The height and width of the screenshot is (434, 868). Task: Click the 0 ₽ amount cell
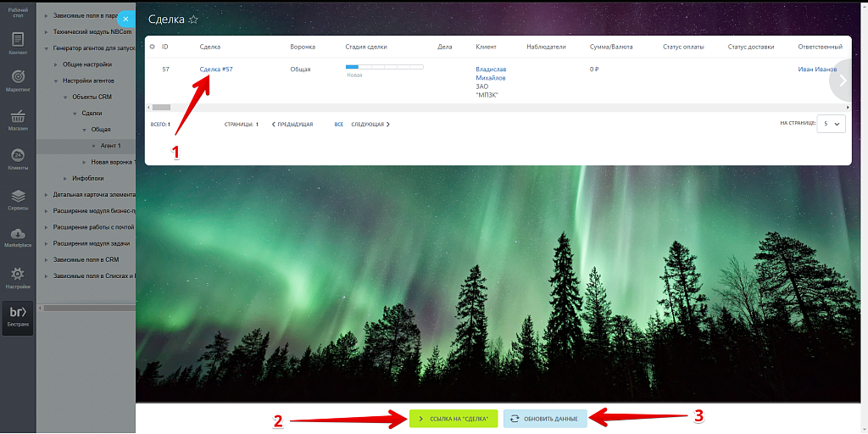tap(594, 70)
